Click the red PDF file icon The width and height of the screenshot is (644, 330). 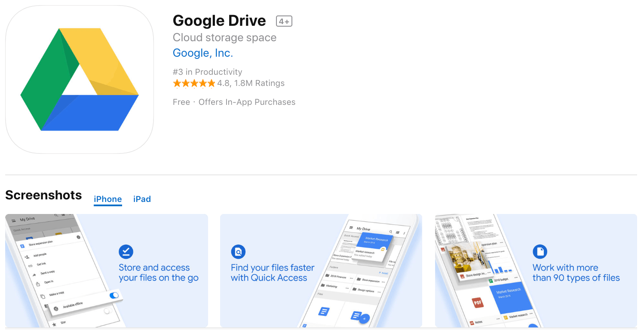click(x=478, y=302)
